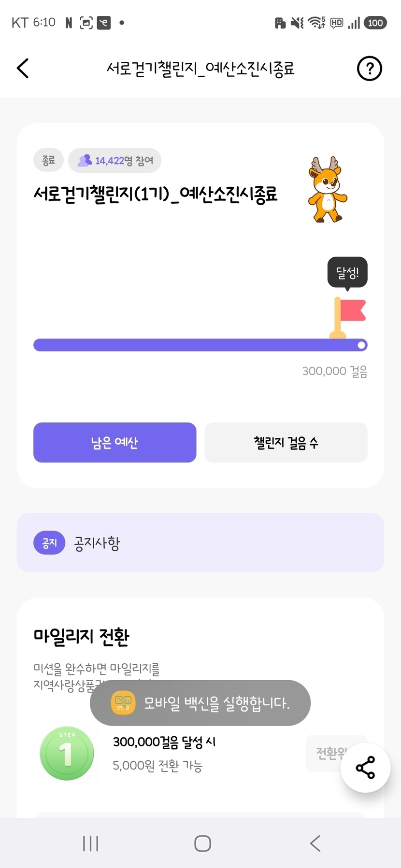The width and height of the screenshot is (401, 868).
Task: Tap the green STEP 1 badge
Action: click(x=67, y=753)
